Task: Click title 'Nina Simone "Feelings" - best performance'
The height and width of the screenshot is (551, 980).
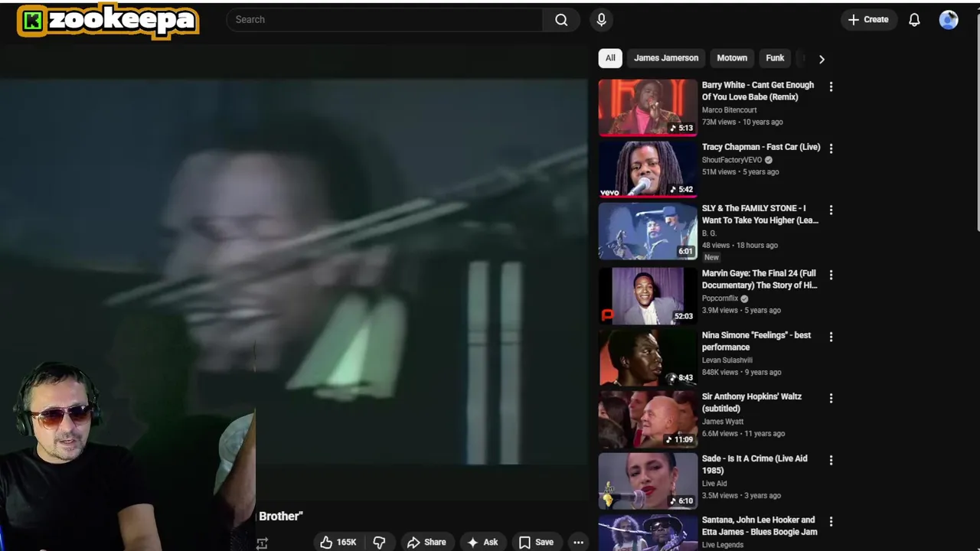Action: [x=756, y=341]
